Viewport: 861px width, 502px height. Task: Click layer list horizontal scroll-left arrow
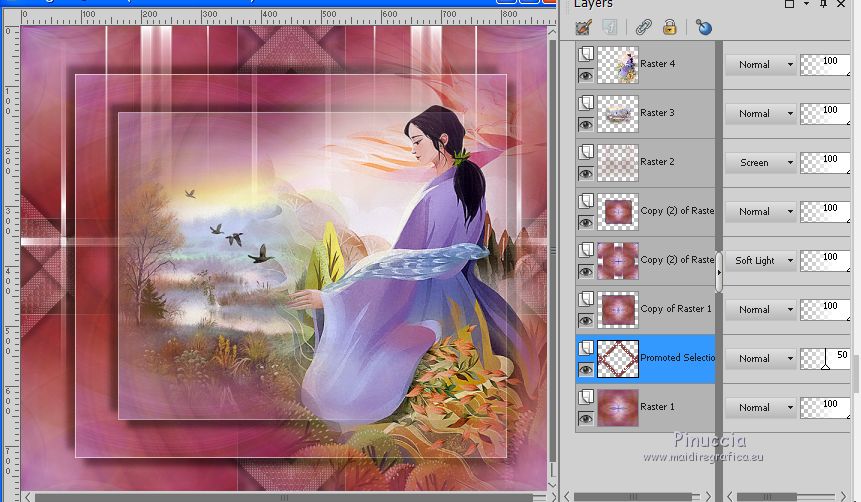567,497
